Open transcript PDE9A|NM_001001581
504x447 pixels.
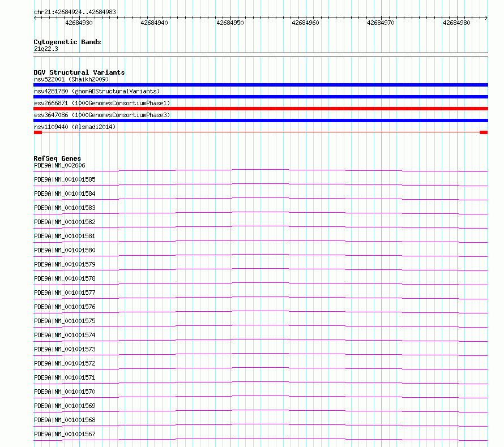tap(65, 236)
